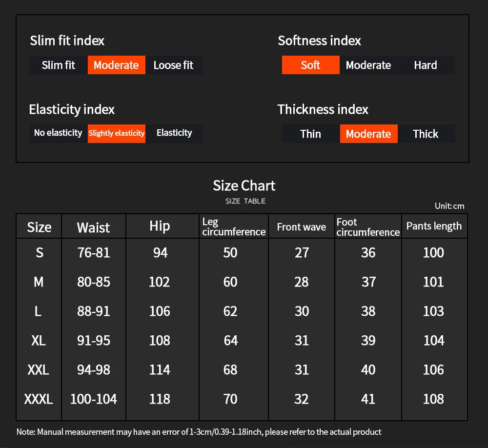
Task: Click Moderate in the Thickness index
Action: tap(368, 134)
